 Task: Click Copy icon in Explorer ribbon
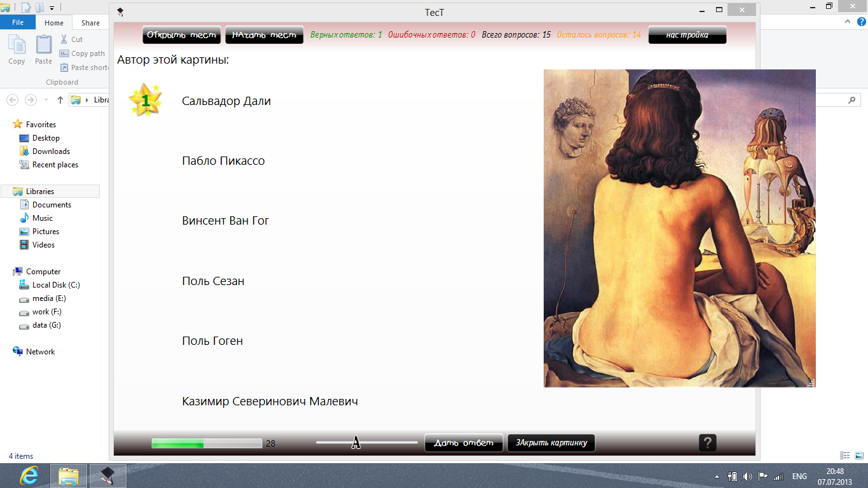pos(17,50)
